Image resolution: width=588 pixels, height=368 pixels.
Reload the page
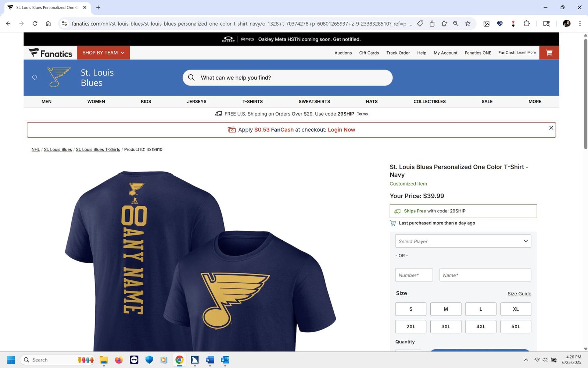pyautogui.click(x=35, y=24)
